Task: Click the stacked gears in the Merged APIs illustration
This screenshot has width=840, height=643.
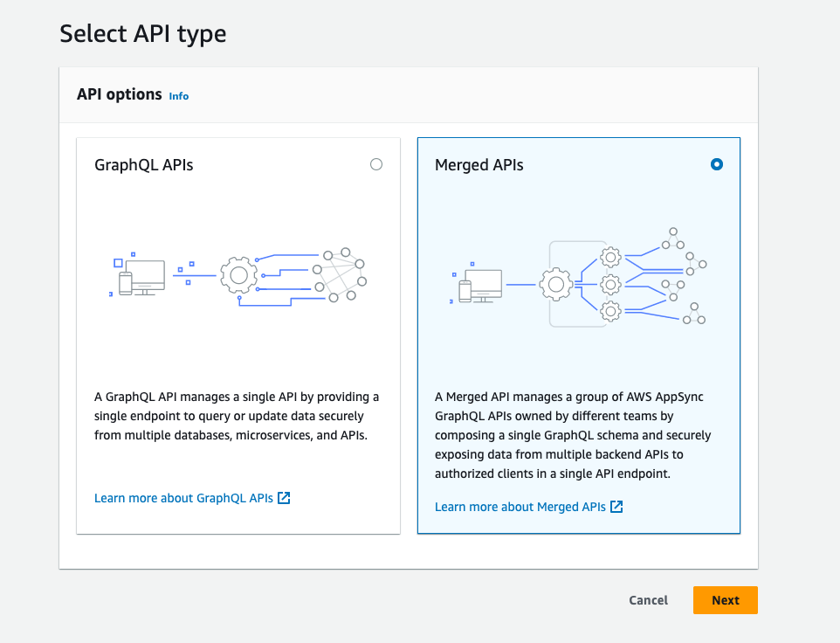Action: tap(609, 283)
